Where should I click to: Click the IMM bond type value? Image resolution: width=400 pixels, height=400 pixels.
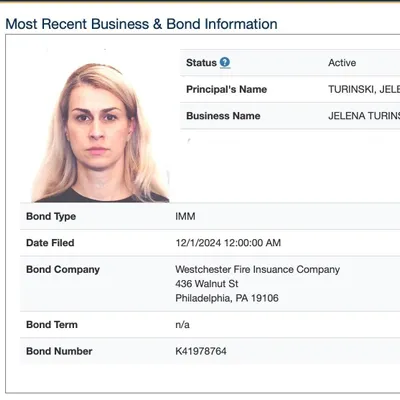[185, 216]
